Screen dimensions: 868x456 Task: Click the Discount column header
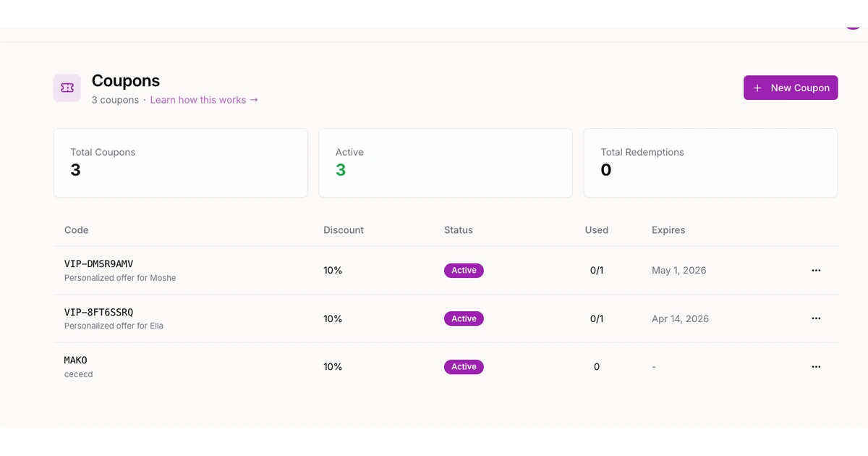coord(344,230)
